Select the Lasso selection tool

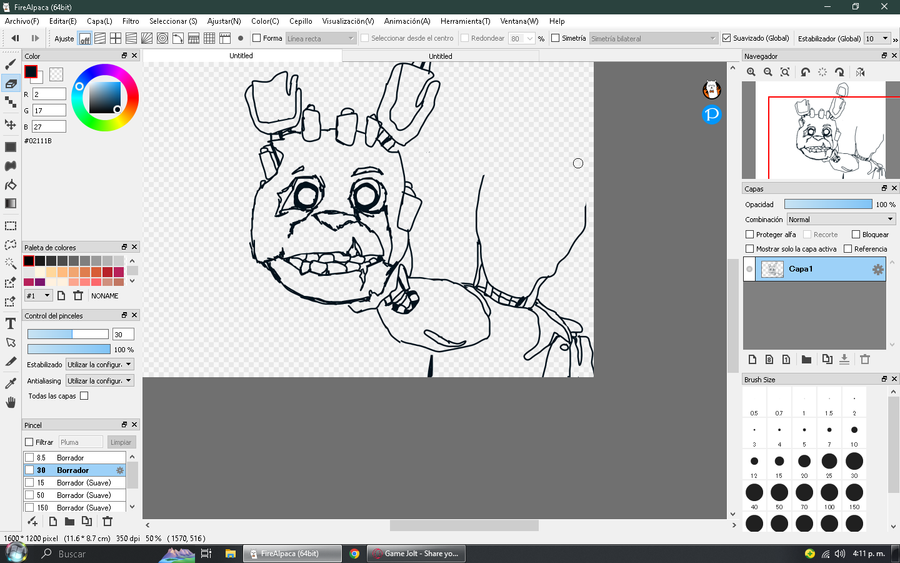(10, 244)
